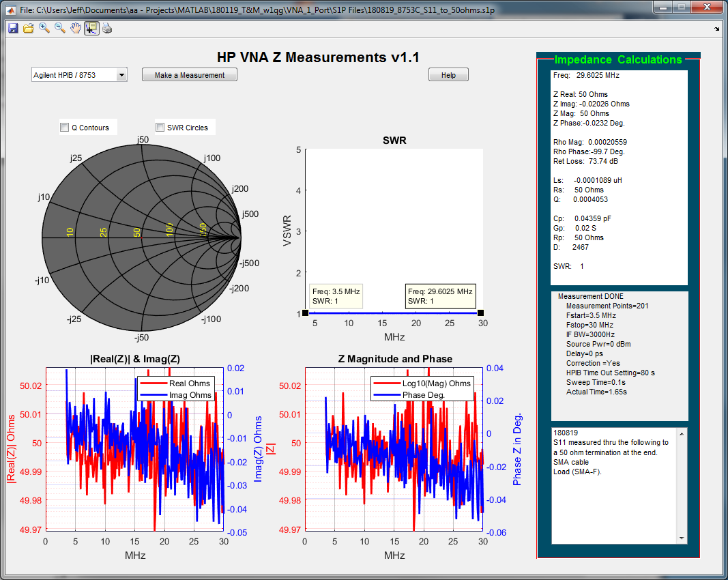The image size is (728, 580).
Task: Select the Zoom In magnifier tool
Action: (44, 28)
